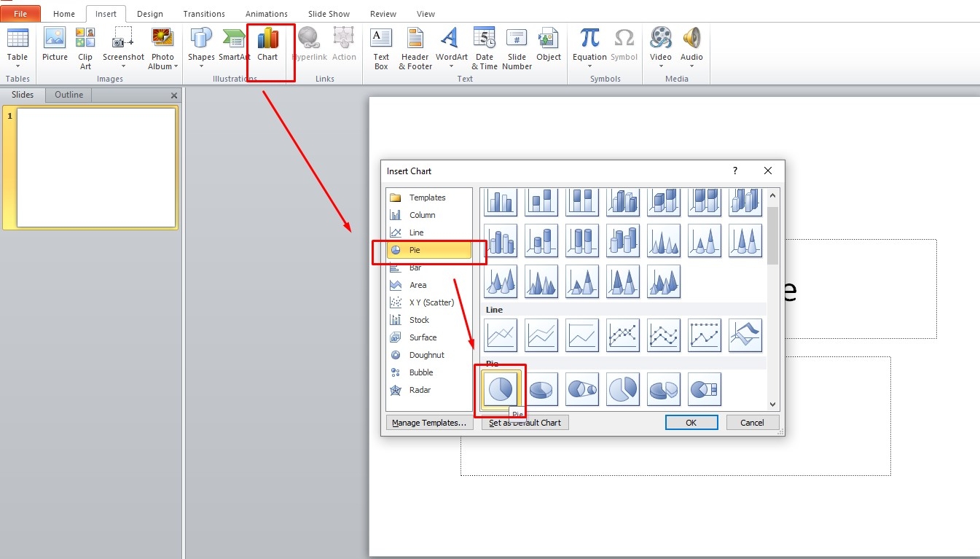
Task: Open the File tab
Action: [20, 14]
